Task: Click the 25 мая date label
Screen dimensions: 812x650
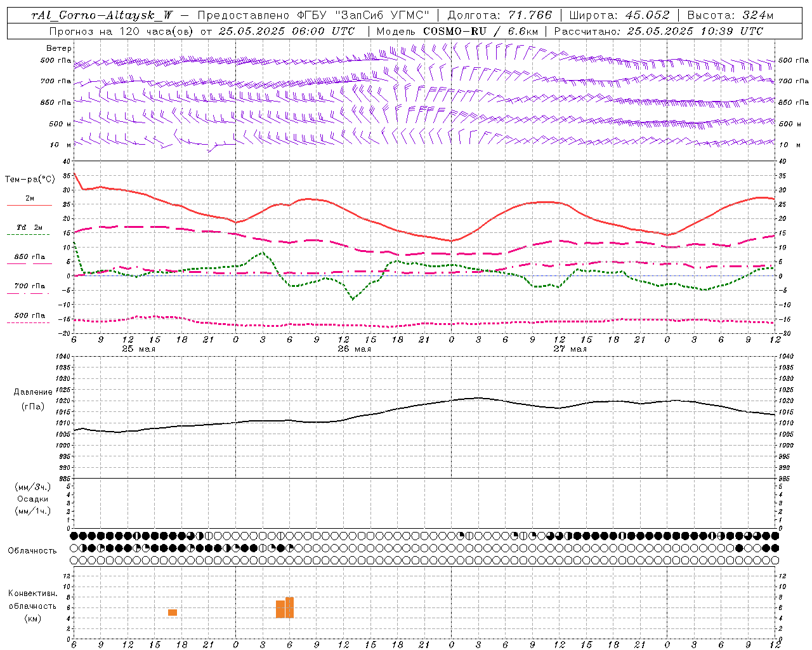Action: click(138, 349)
